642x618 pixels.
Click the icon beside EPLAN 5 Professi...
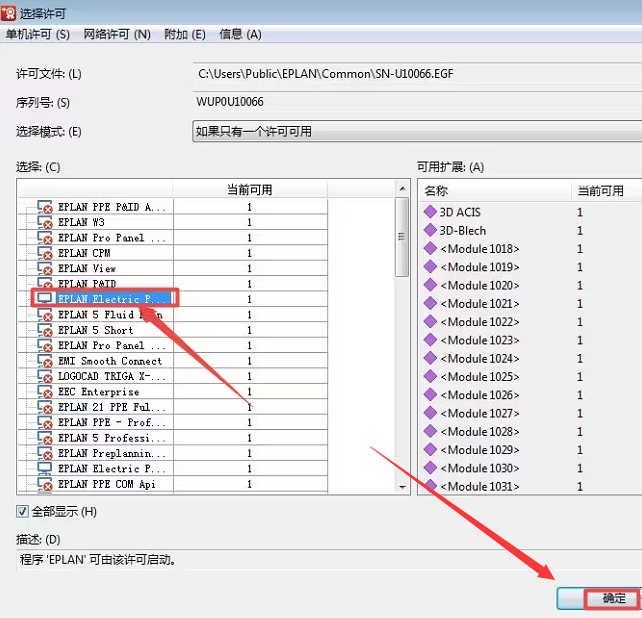(45, 438)
